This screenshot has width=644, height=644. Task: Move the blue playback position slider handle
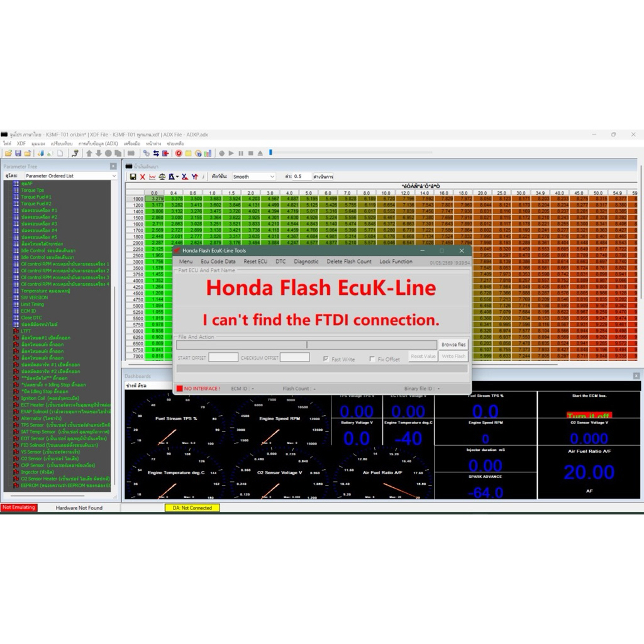[x=270, y=152]
